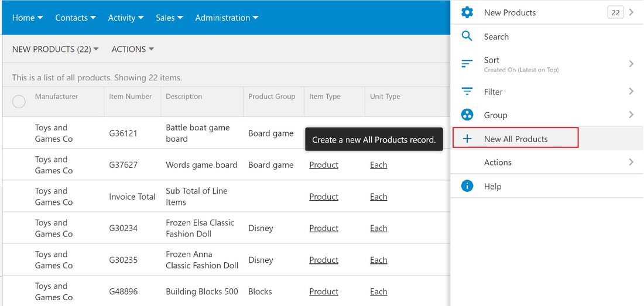Click the Blocks product group cell

pos(260,291)
